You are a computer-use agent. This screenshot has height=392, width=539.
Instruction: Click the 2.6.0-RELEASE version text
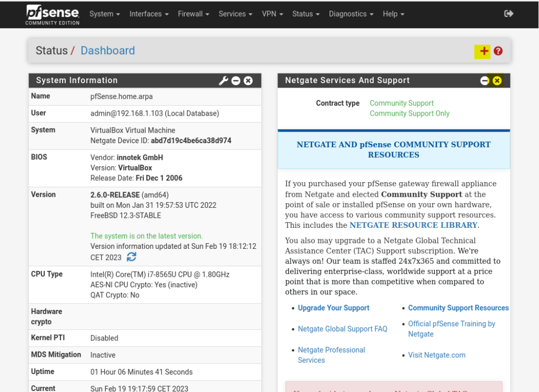tap(115, 195)
